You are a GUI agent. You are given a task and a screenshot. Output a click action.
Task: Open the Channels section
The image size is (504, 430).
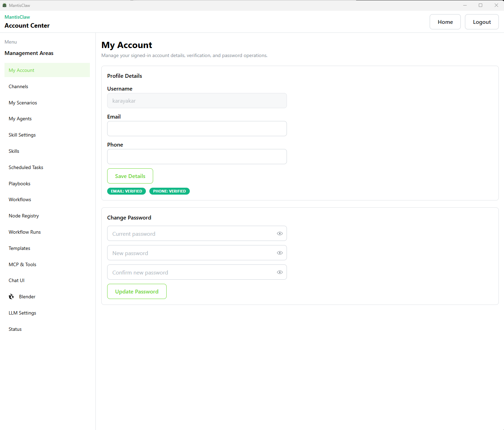click(18, 86)
